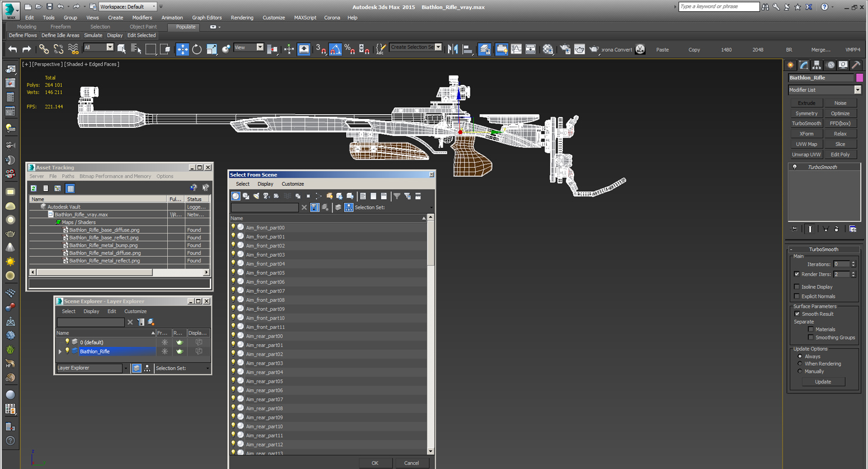The image size is (868, 469).
Task: Display cameras filter in Select From Scene
Action: click(266, 196)
